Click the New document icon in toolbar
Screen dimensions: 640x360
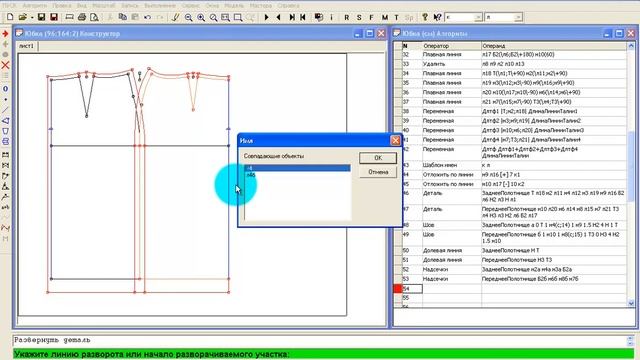(x=10, y=17)
